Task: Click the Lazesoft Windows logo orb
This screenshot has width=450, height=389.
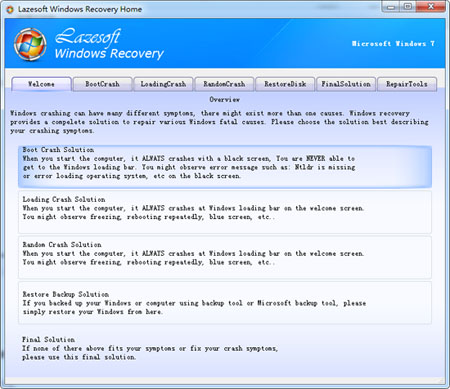Action: tap(30, 44)
